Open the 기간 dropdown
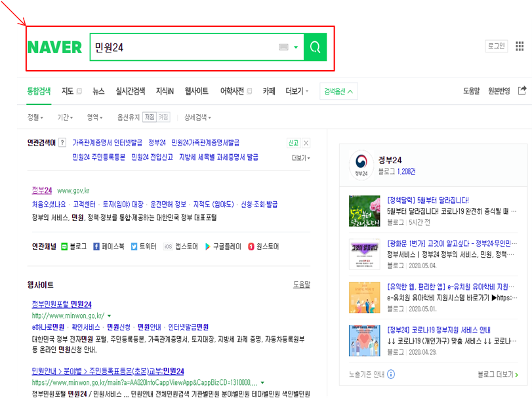Viewport: 532px width, 398px height. (65, 117)
